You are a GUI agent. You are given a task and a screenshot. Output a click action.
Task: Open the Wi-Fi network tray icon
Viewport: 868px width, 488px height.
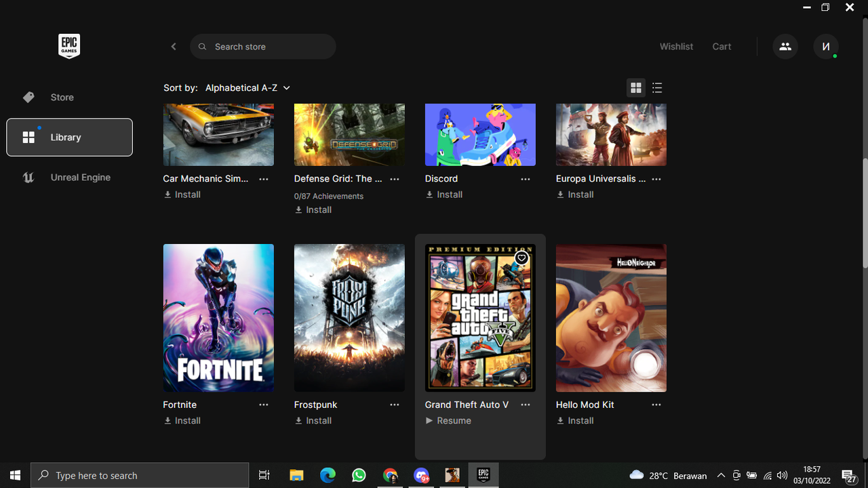point(768,476)
